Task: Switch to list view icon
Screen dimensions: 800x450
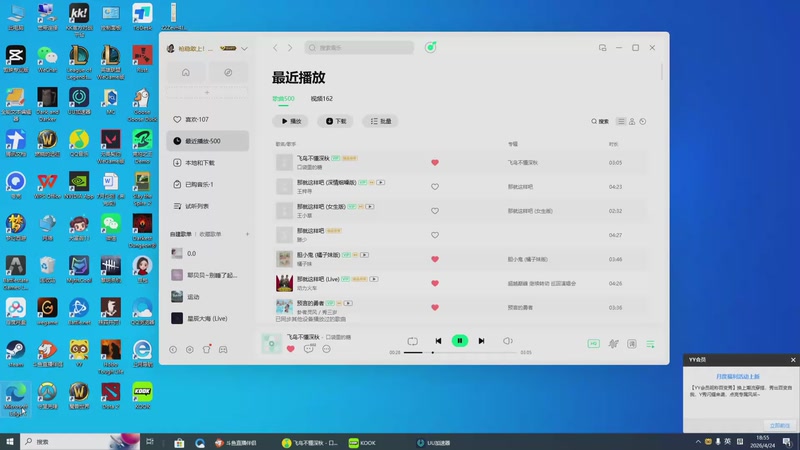Action: tap(621, 121)
